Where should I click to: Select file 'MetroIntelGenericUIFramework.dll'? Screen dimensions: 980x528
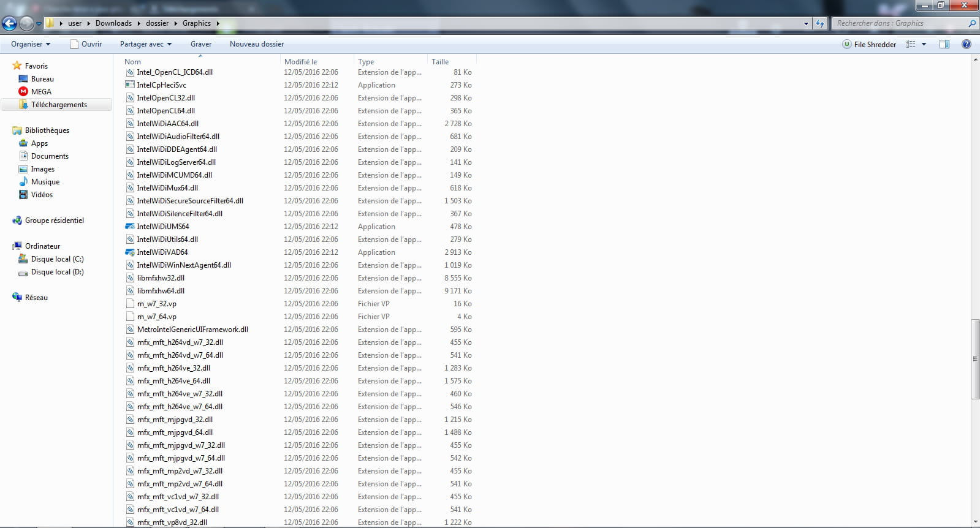192,329
